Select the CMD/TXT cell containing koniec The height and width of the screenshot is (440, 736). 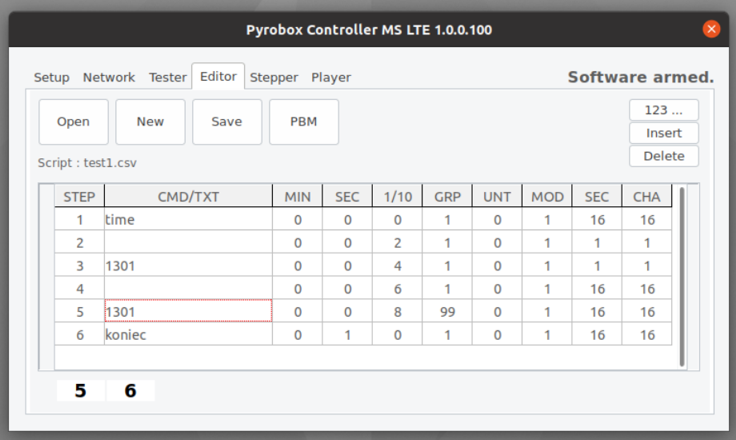click(x=188, y=335)
